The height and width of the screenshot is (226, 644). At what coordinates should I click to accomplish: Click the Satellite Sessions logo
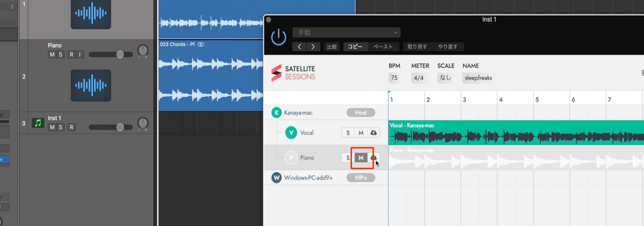click(x=293, y=73)
